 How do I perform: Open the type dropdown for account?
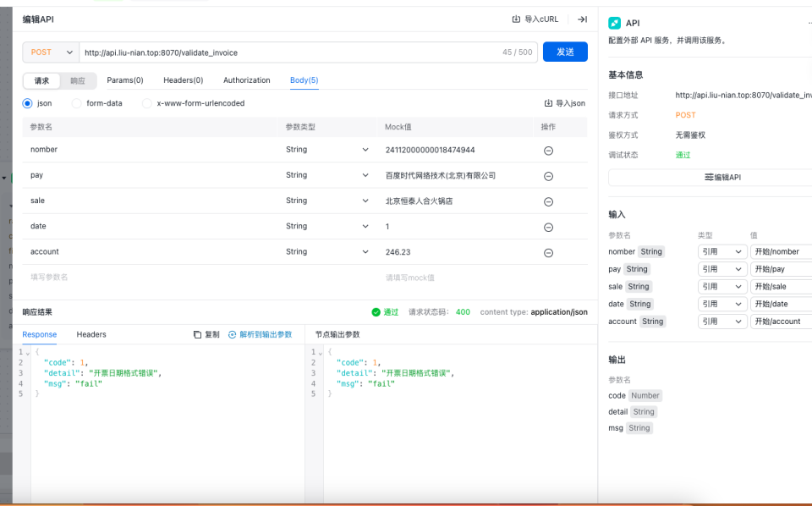coord(326,251)
